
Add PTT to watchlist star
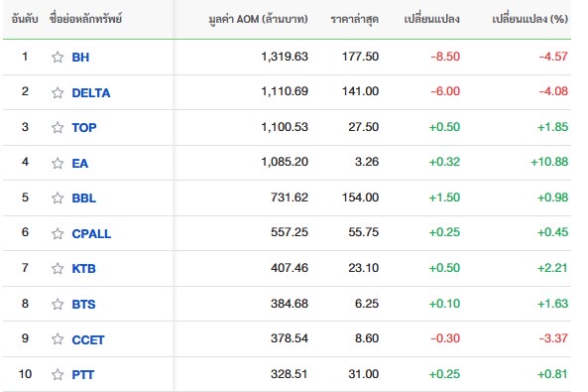click(x=58, y=374)
